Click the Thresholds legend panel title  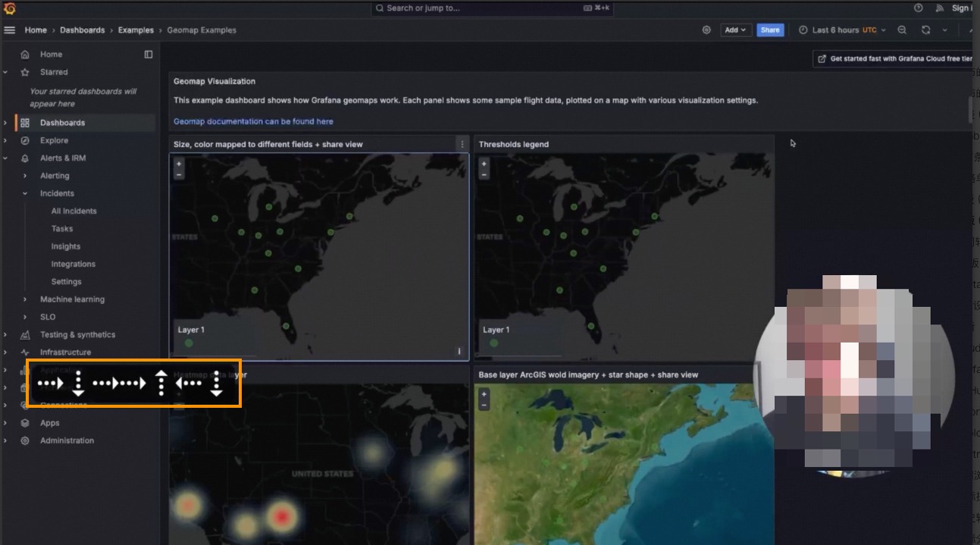pyautogui.click(x=514, y=144)
